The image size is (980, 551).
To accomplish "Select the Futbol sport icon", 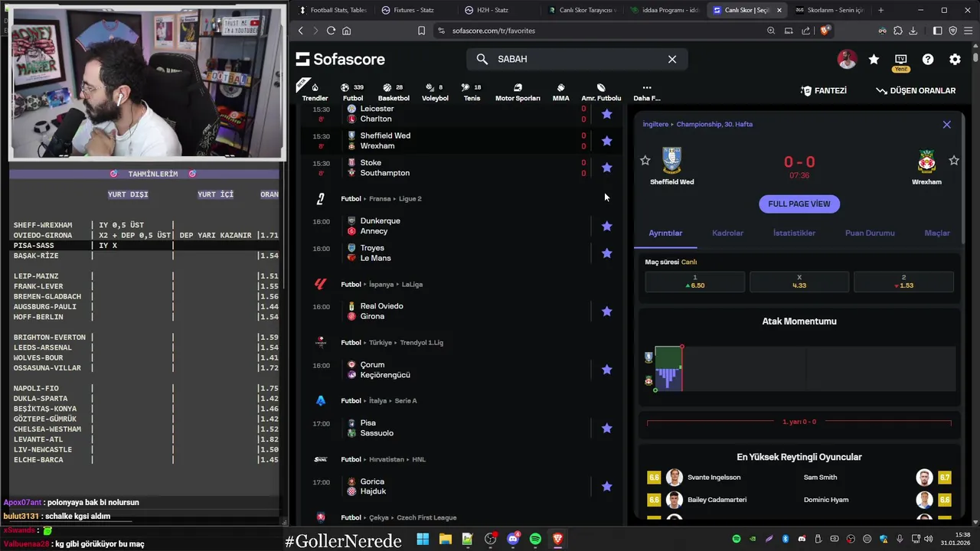I will pos(353,92).
